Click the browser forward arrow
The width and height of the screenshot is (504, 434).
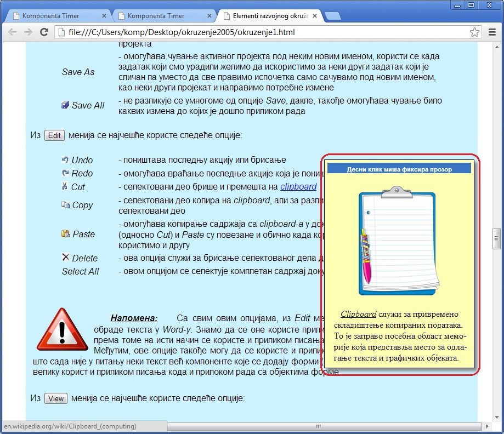pos(29,32)
